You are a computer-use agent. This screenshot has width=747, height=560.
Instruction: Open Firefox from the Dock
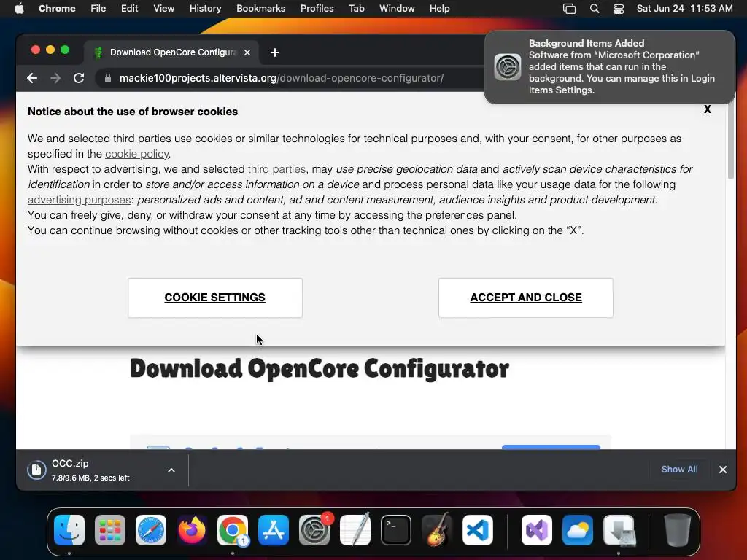192,530
